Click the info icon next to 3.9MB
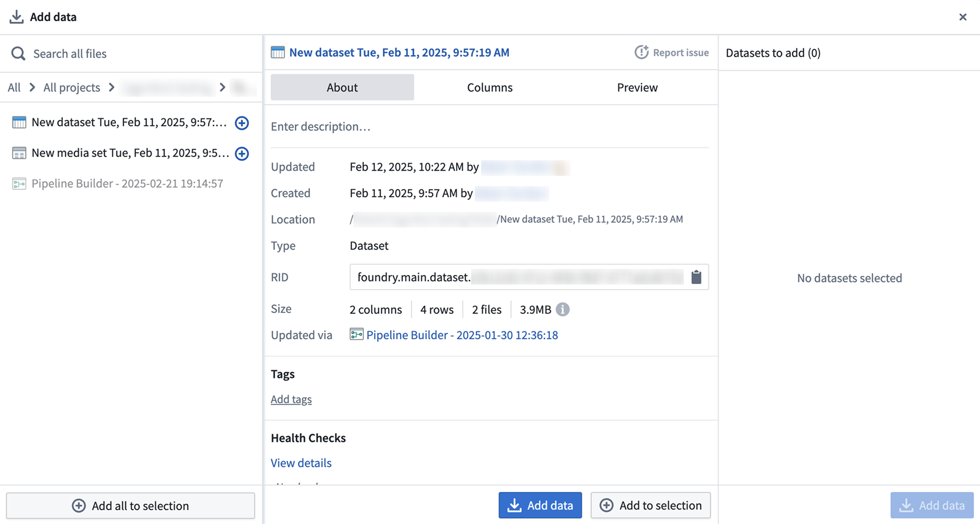Image resolution: width=980 pixels, height=524 pixels. point(562,309)
